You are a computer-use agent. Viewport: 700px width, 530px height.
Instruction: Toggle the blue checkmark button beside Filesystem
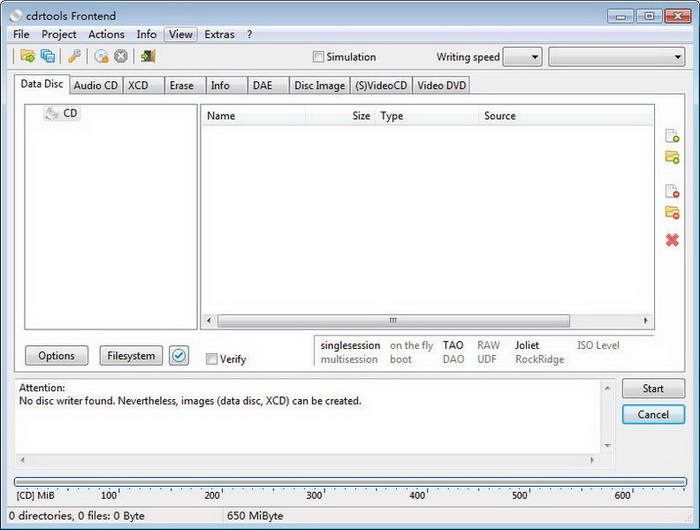179,355
